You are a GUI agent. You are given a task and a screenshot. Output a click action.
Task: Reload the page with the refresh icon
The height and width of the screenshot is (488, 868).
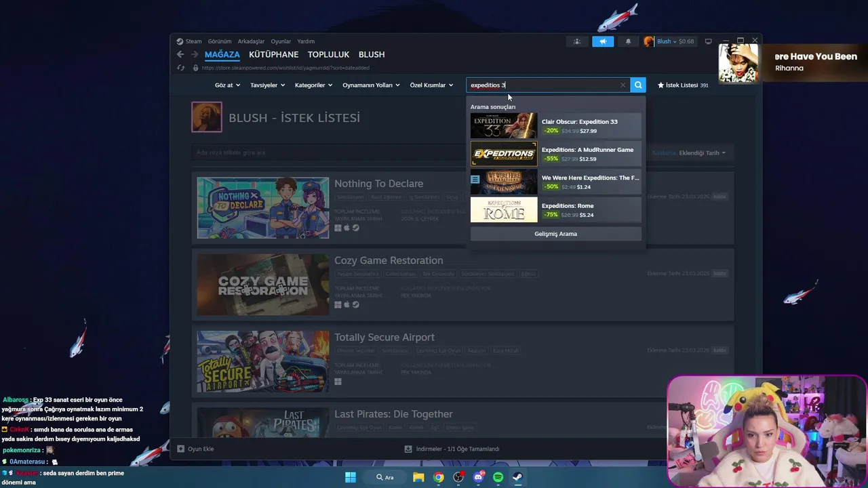pos(180,68)
